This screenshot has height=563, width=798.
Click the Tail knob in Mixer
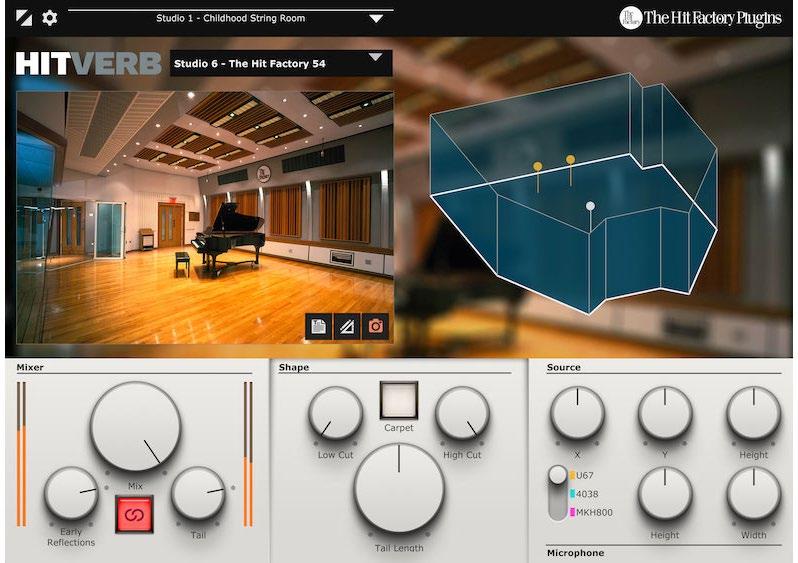pyautogui.click(x=198, y=494)
